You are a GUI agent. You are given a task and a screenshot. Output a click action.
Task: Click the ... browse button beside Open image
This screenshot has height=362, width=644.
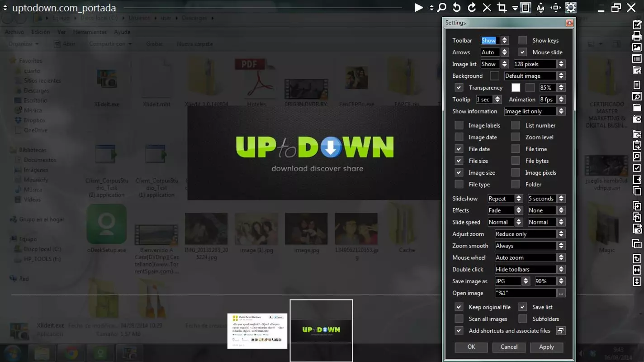pos(561,293)
